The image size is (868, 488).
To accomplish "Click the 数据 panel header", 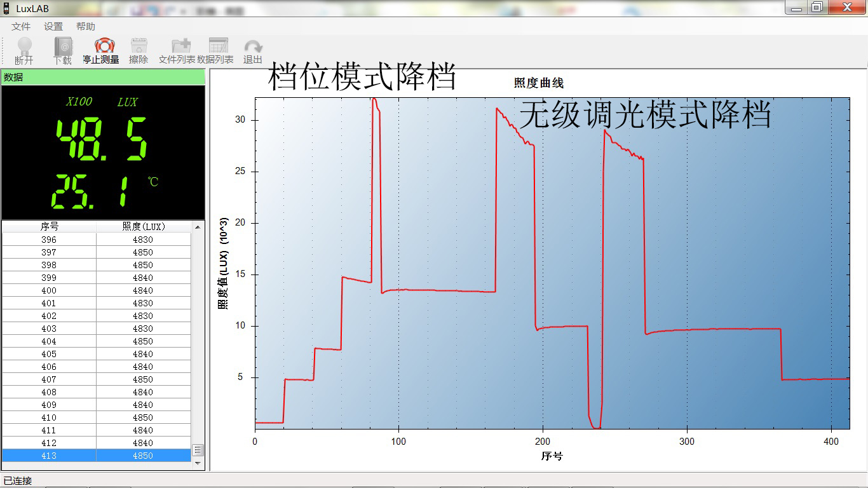I will point(103,77).
